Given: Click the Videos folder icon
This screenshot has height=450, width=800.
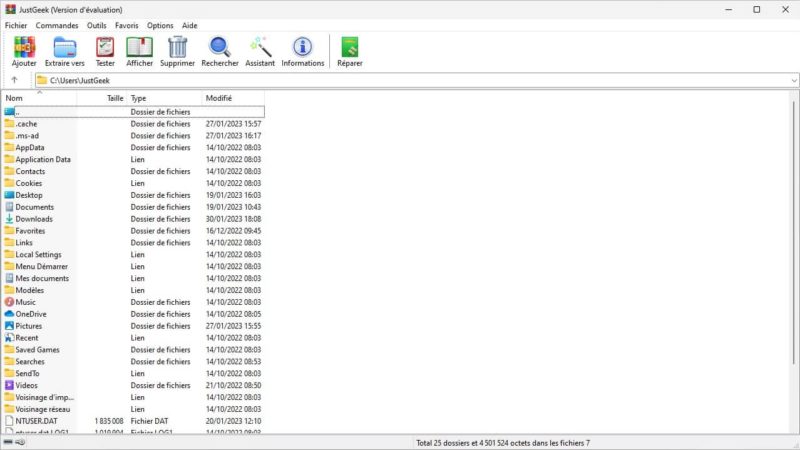Looking at the screenshot, I should tap(9, 385).
